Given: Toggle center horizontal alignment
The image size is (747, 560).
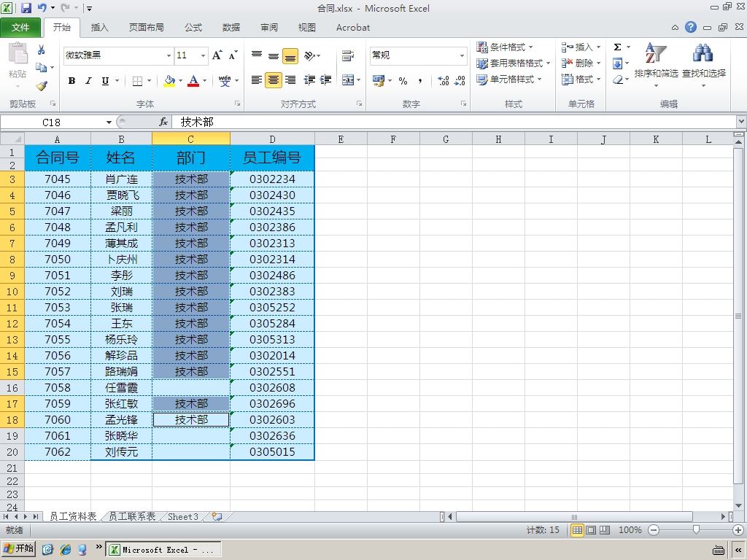Looking at the screenshot, I should [274, 80].
